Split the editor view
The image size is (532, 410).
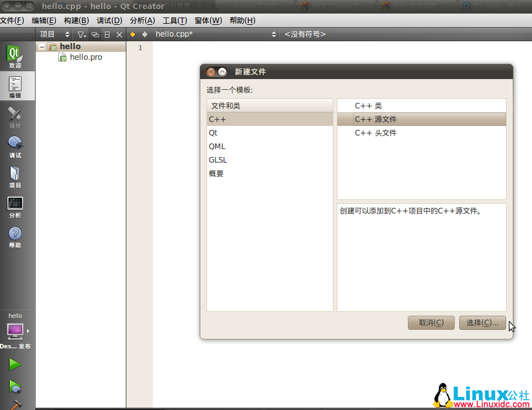(x=107, y=34)
